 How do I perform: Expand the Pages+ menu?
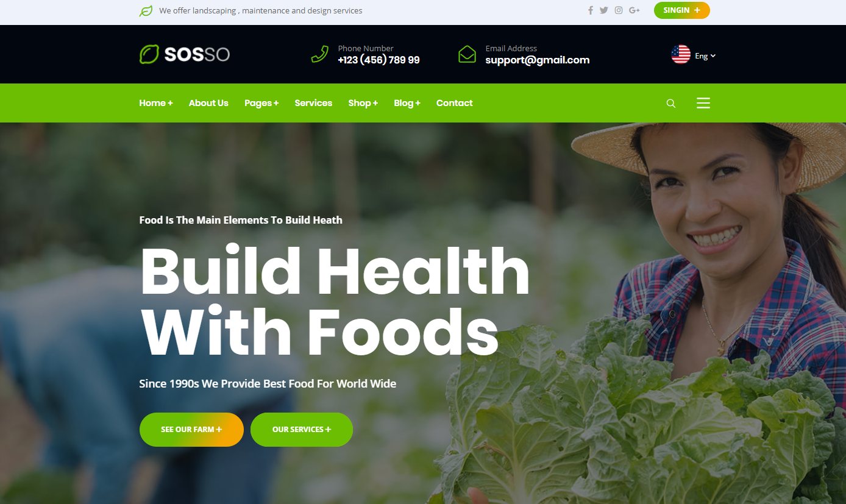pyautogui.click(x=261, y=103)
